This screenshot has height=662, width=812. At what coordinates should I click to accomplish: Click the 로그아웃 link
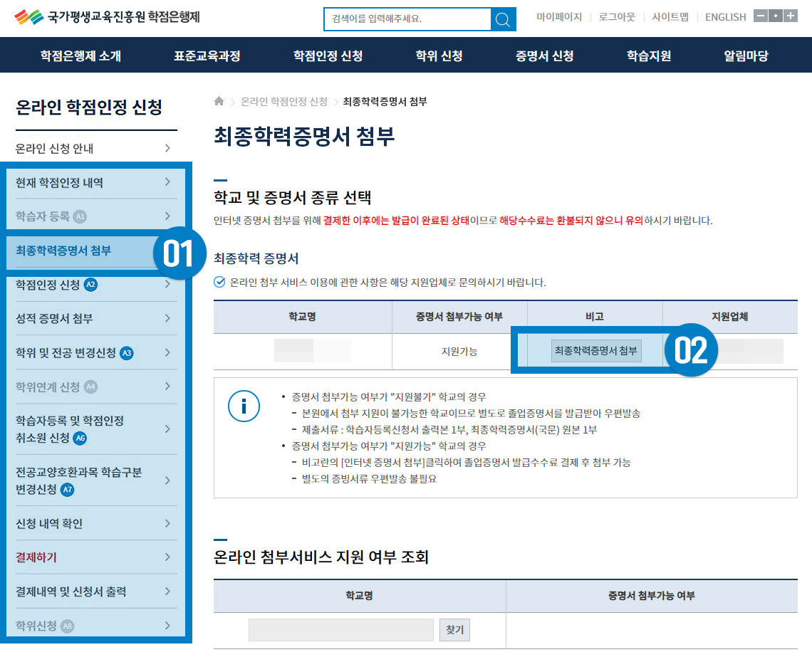pos(617,17)
